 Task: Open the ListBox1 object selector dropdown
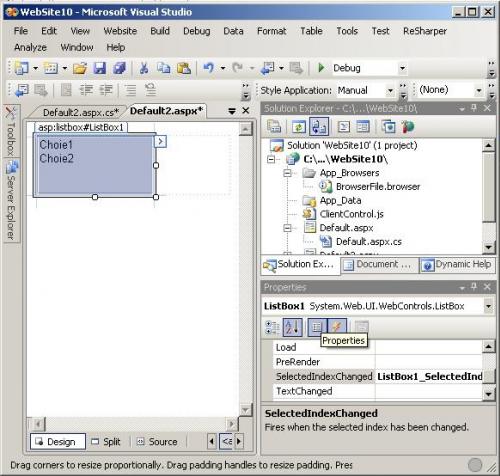pos(488,306)
